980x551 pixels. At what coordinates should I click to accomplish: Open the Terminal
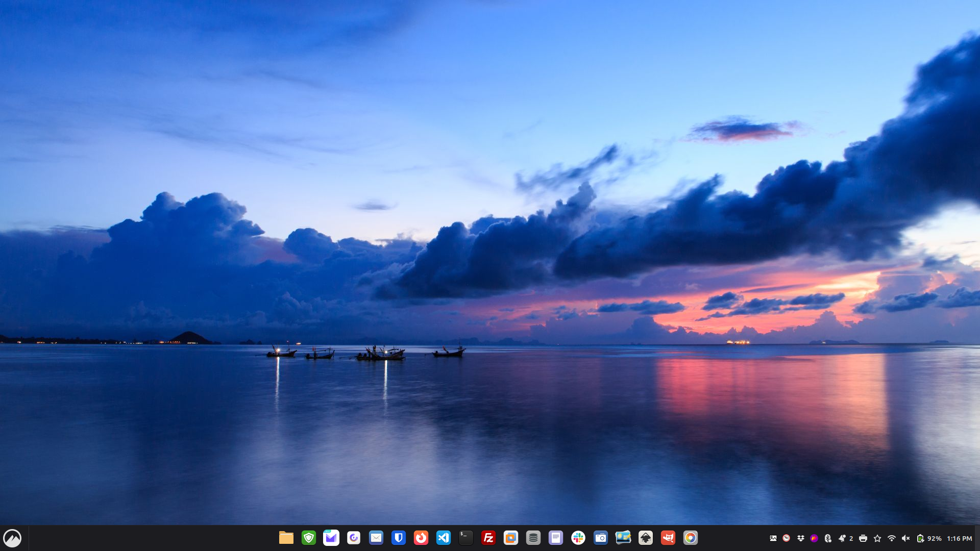pos(465,538)
